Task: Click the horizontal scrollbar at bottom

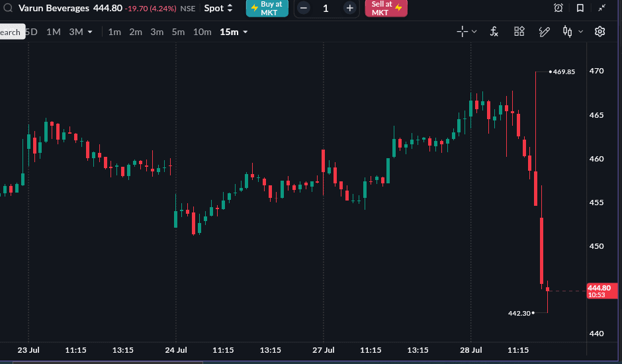Action: 107,362
